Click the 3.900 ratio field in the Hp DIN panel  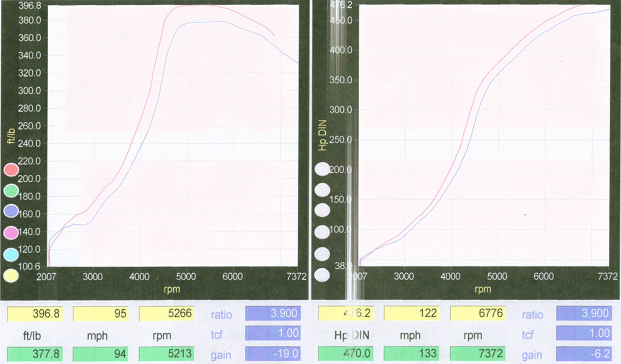[x=584, y=313]
